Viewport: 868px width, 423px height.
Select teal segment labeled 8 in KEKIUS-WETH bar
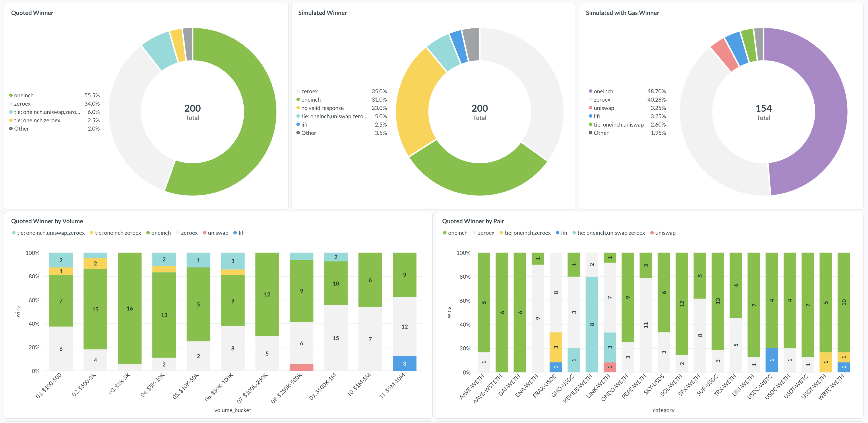pos(592,324)
